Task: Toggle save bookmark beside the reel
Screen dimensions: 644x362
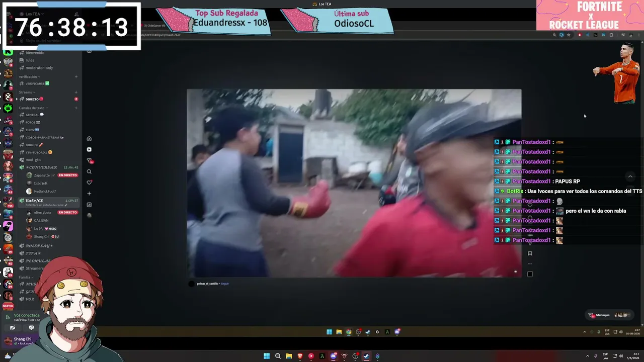Action: [530, 253]
